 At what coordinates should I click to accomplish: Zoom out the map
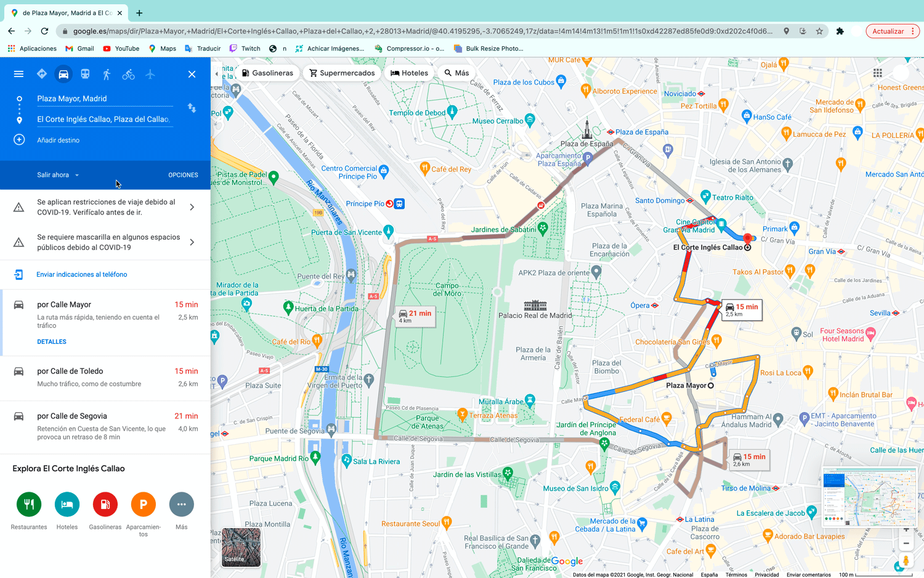[906, 543]
